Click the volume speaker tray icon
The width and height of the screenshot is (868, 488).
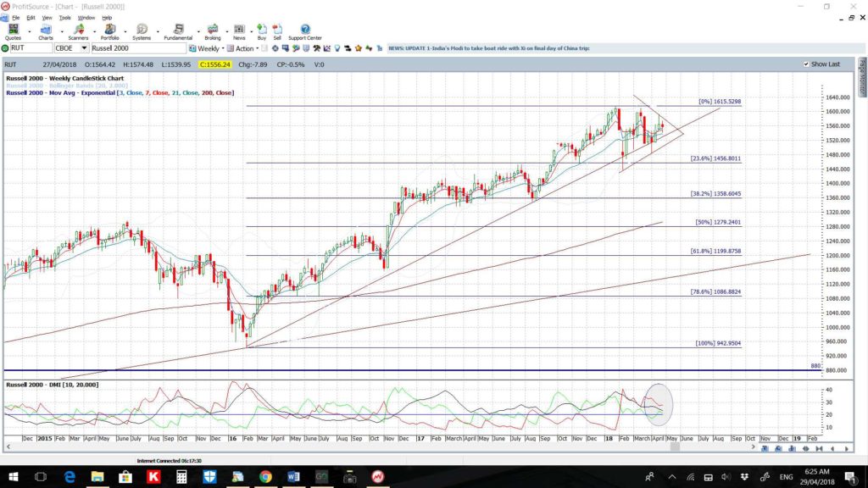tap(726, 477)
